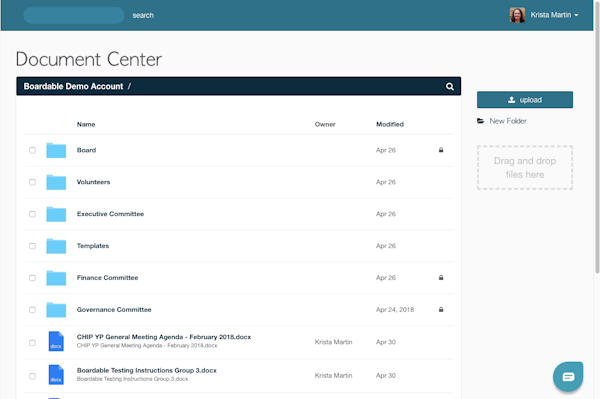
Task: Click the Governance Committee lock icon
Action: (x=441, y=309)
